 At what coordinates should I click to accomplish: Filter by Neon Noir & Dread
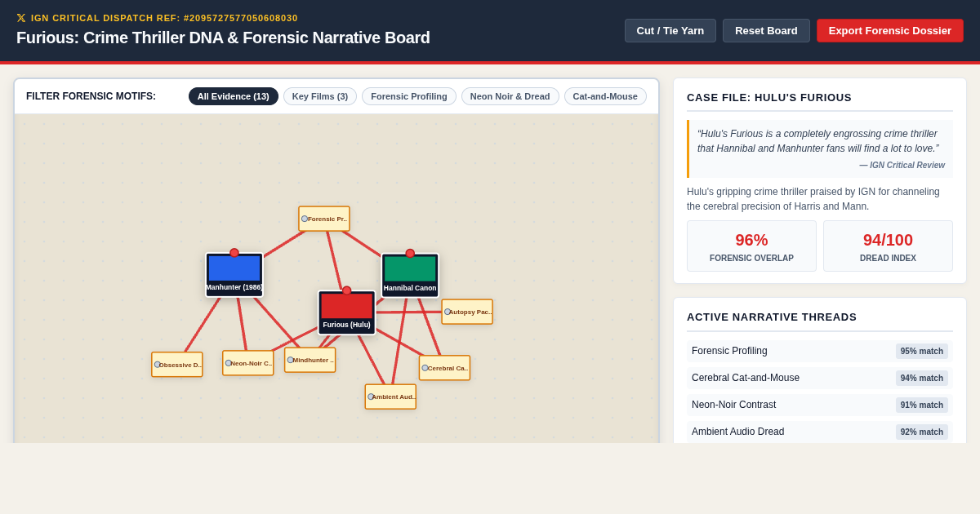pyautogui.click(x=510, y=96)
